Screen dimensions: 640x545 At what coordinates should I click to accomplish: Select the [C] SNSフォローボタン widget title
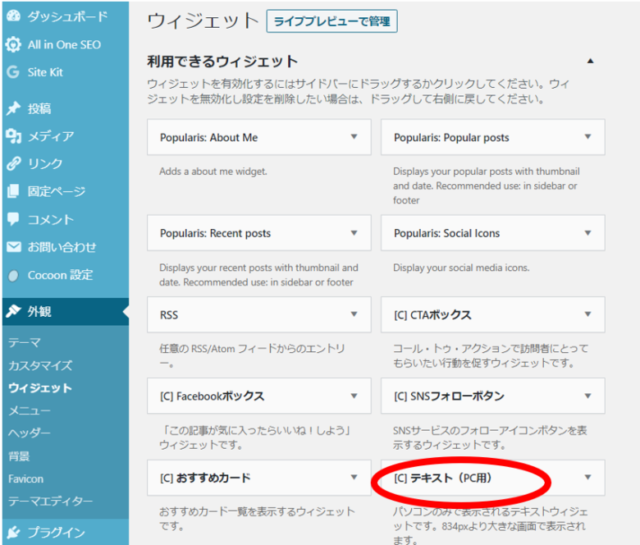pyautogui.click(x=449, y=396)
